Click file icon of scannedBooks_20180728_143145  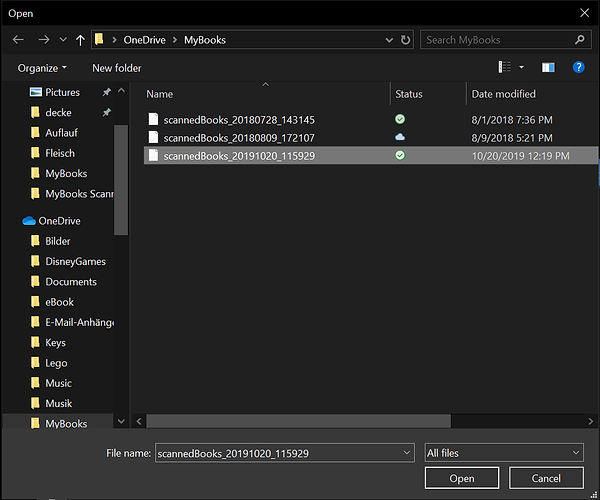(x=153, y=119)
